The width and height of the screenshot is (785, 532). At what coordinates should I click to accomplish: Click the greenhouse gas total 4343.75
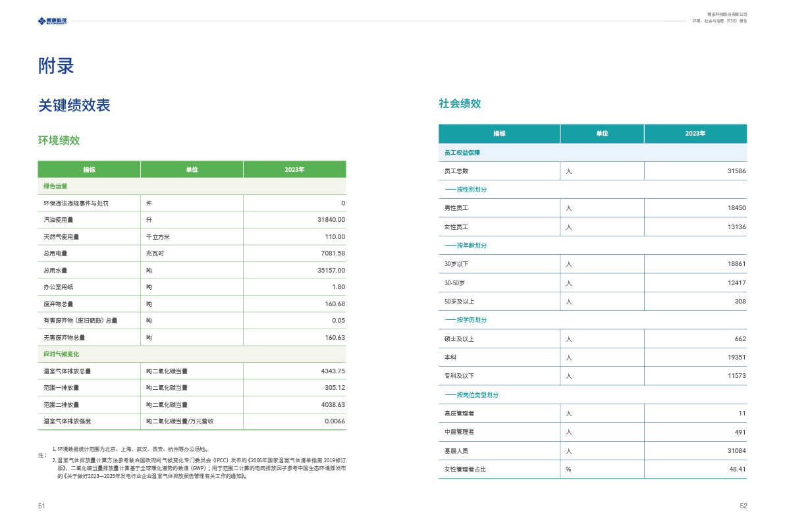tap(331, 371)
